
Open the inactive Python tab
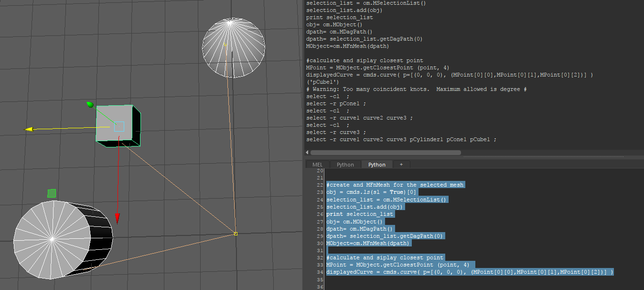tap(345, 165)
